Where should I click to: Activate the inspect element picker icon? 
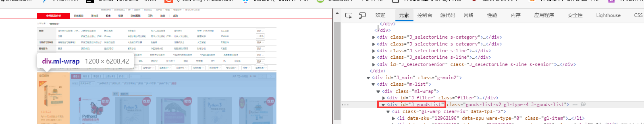point(349,15)
